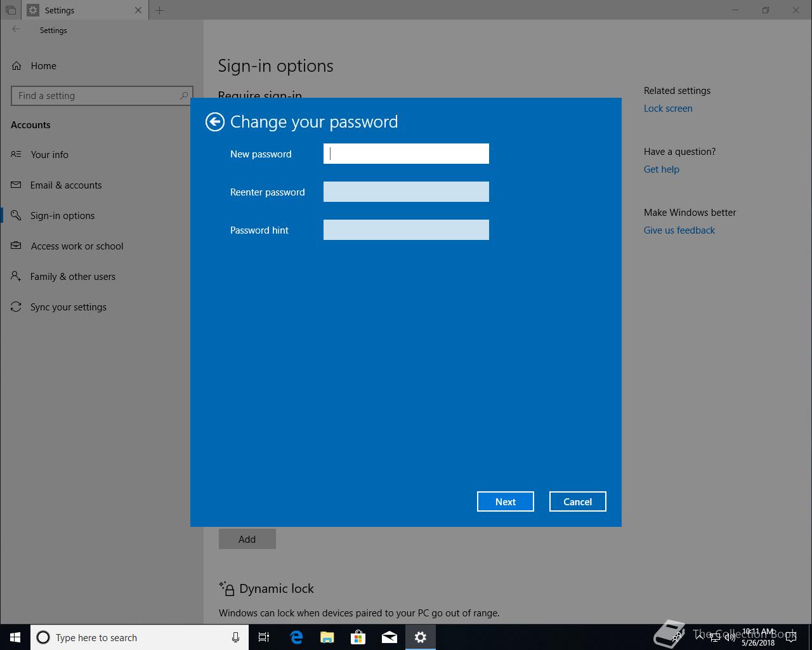The image size is (812, 650).
Task: Click the Sync your settings icon
Action: pos(16,307)
